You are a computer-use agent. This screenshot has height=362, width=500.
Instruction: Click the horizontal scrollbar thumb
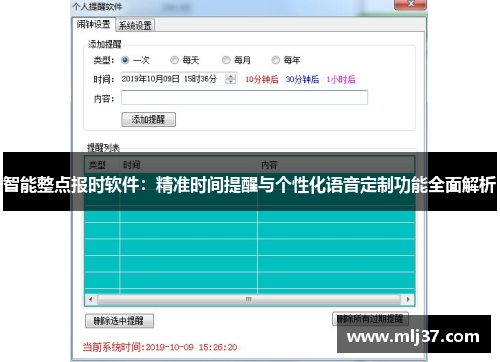tap(249, 299)
